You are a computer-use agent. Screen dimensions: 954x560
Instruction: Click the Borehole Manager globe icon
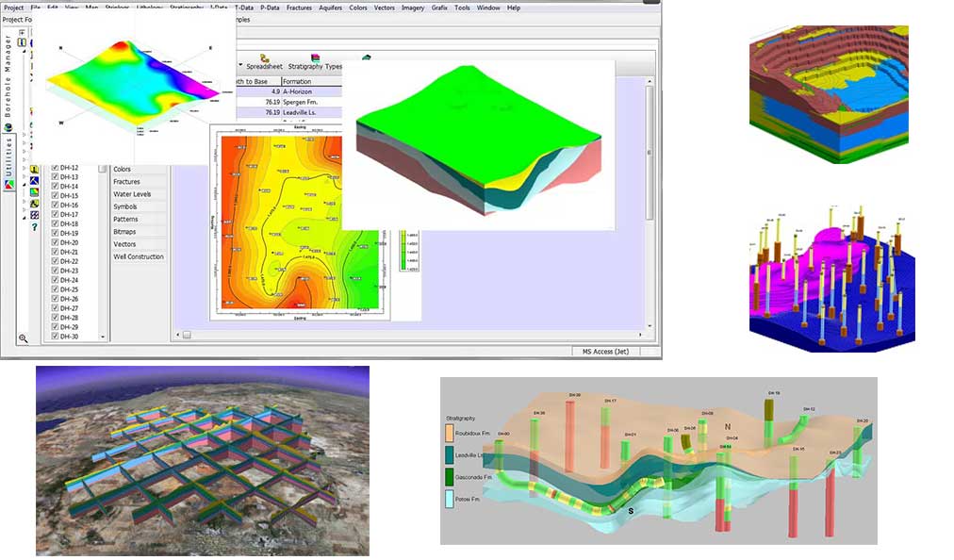click(9, 127)
